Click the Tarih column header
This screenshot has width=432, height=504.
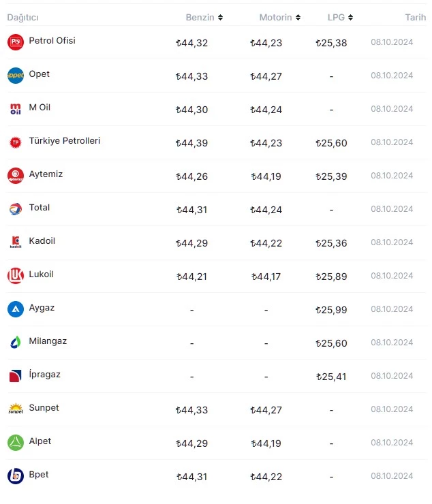point(415,17)
